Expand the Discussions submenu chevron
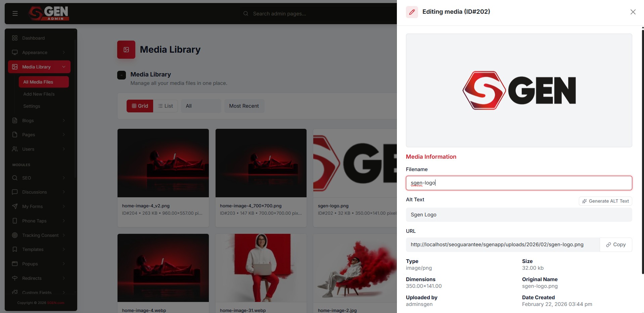 click(x=64, y=192)
